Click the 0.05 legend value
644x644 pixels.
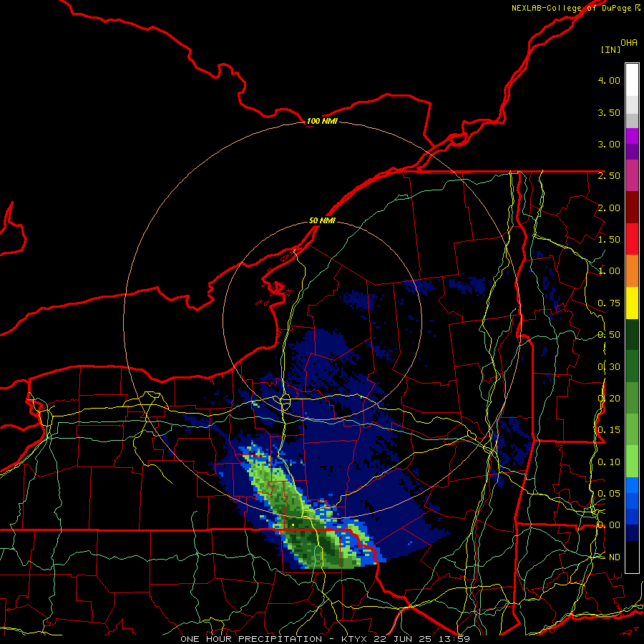tap(609, 494)
